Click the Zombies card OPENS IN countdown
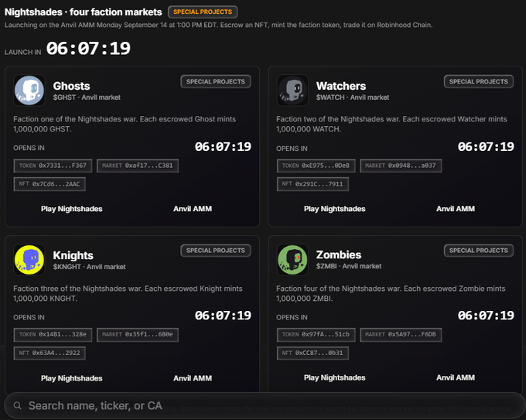This screenshot has width=526, height=420. tap(486, 316)
